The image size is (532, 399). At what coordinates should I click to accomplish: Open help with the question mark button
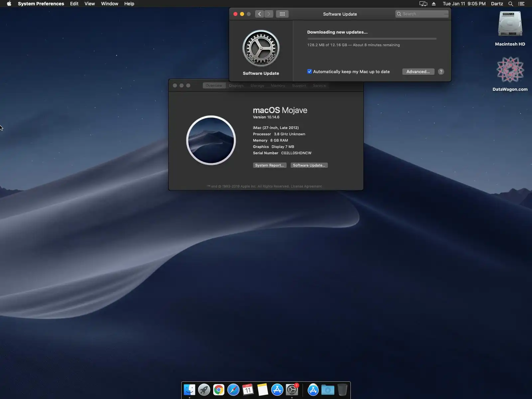(x=441, y=71)
